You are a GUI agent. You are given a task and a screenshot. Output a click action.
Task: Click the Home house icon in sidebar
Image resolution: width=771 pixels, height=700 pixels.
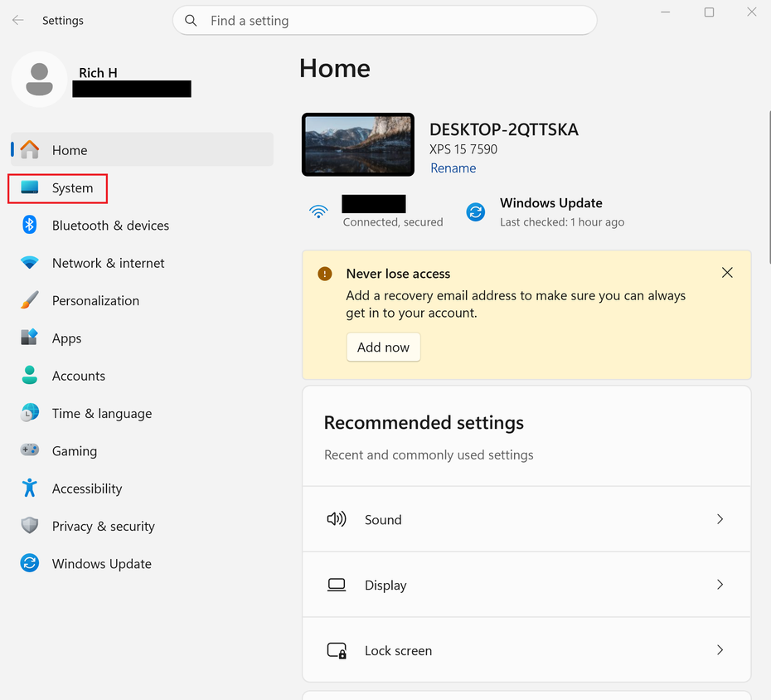click(x=30, y=149)
